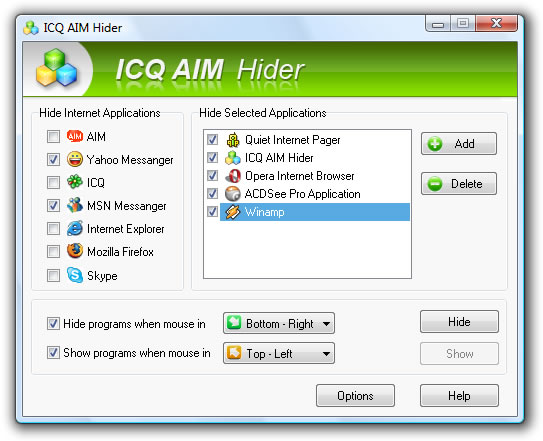The image size is (543, 441).
Task: Open the Options dialog button
Action: (355, 395)
